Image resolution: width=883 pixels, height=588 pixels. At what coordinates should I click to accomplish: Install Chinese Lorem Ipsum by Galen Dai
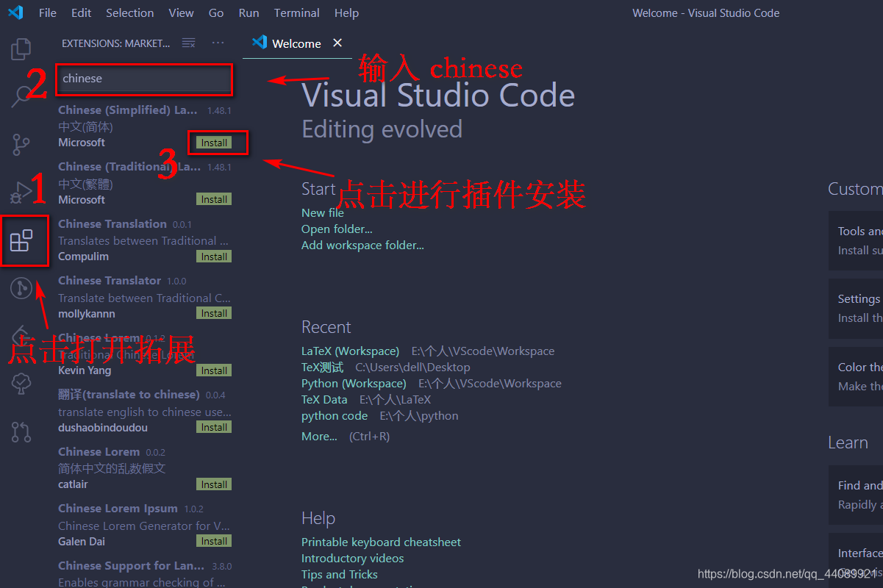(214, 541)
